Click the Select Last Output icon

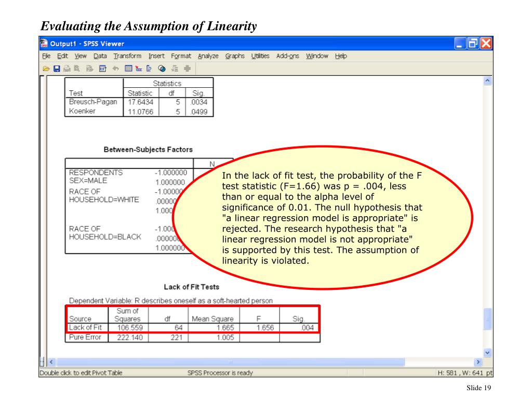point(175,69)
